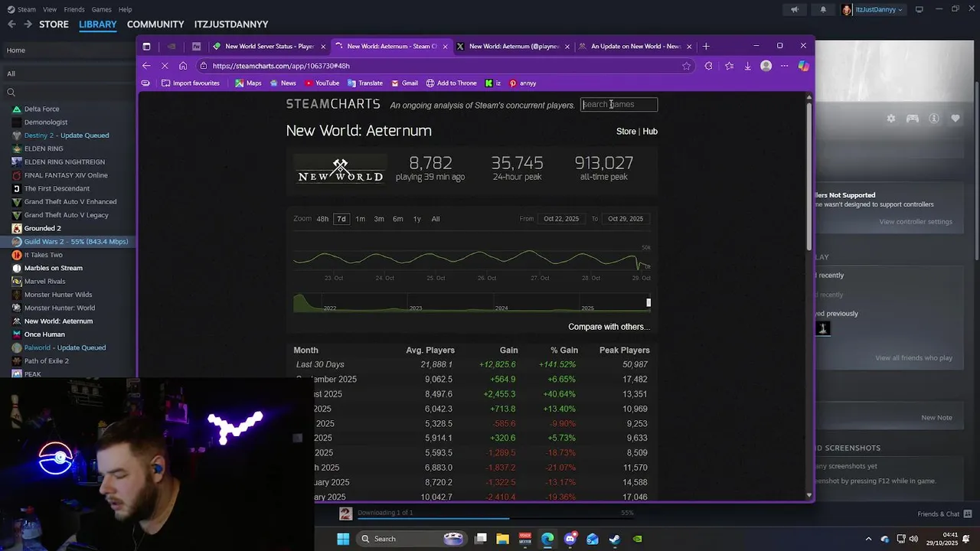Open NVIDIA app from taskbar
Screen dimensions: 980x551
click(637, 539)
